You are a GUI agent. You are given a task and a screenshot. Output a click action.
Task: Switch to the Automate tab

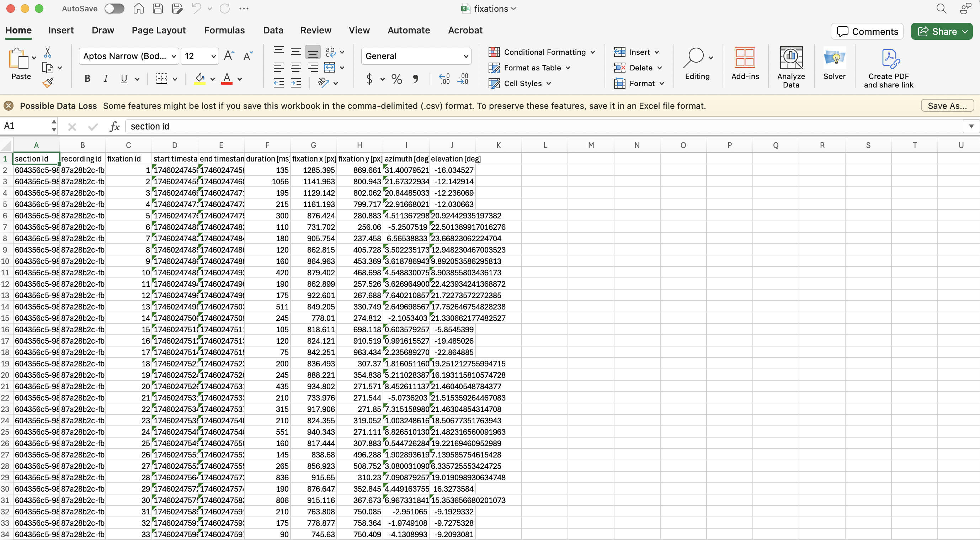(x=409, y=30)
